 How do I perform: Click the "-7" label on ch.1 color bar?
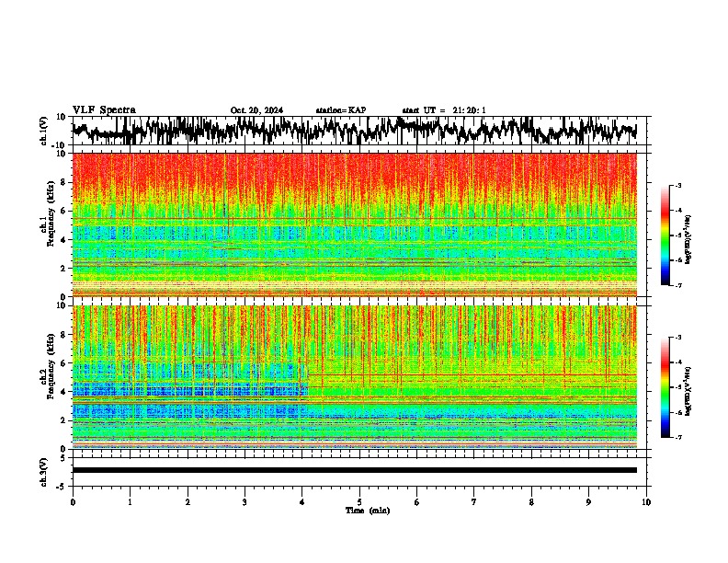tap(677, 285)
